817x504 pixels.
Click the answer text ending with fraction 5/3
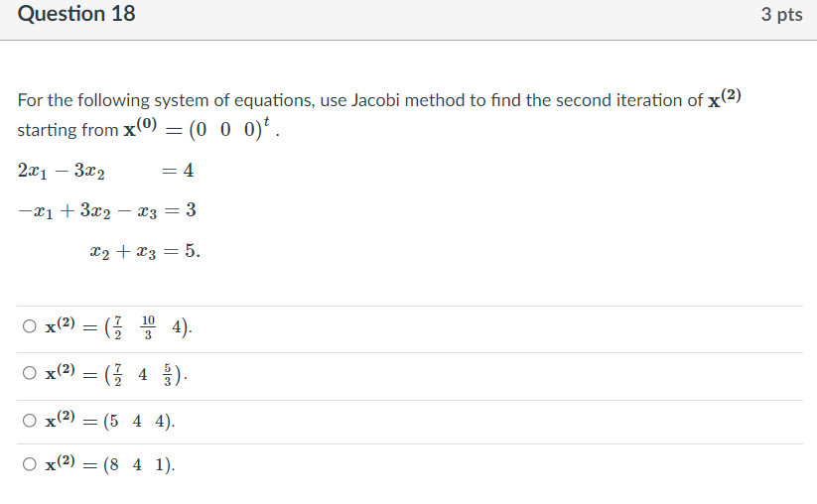tap(116, 374)
